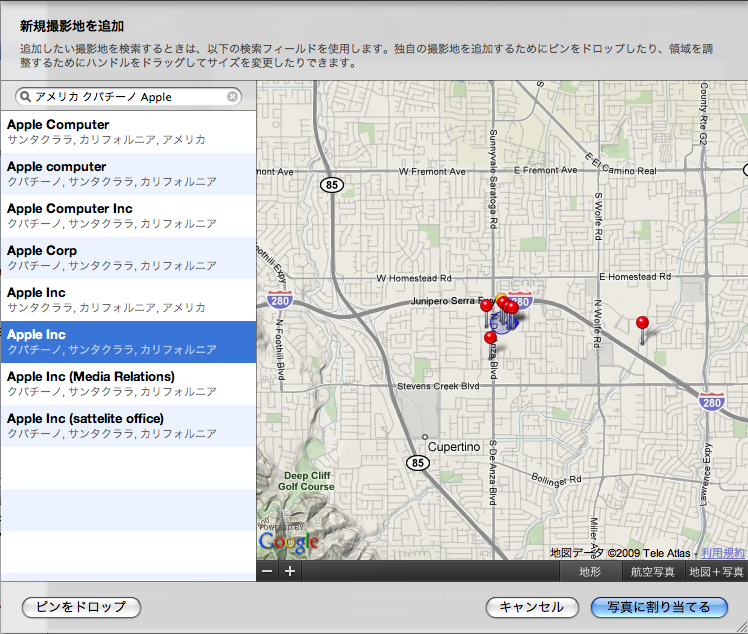Click into the location search field

(128, 97)
